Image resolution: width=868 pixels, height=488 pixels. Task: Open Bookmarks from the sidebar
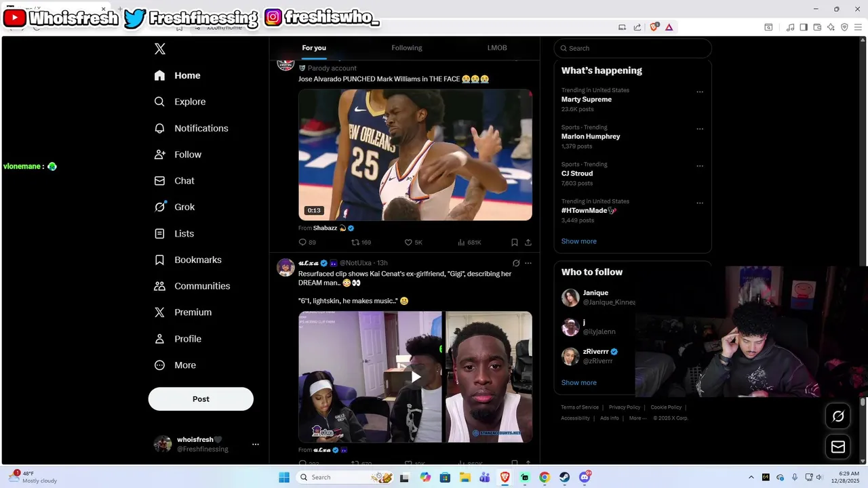tap(188, 260)
